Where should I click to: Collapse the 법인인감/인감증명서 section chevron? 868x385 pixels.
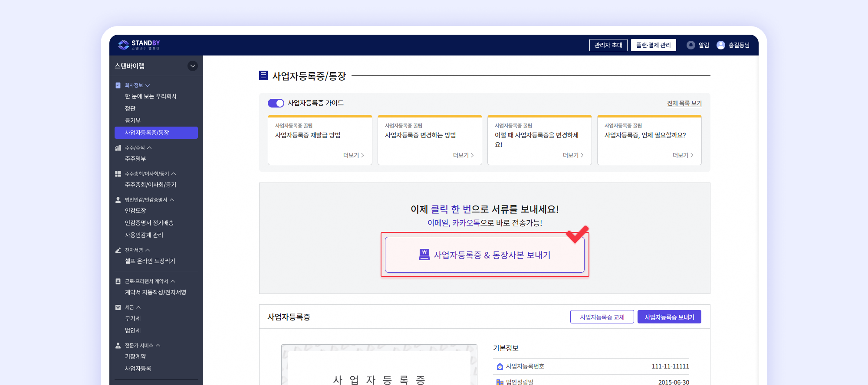(x=172, y=200)
